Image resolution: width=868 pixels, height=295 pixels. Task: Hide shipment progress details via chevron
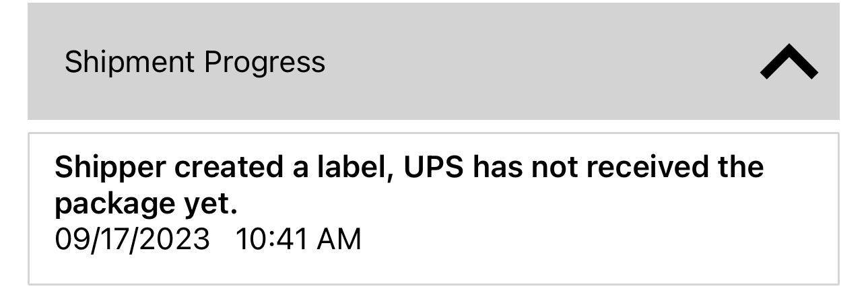[x=789, y=62]
